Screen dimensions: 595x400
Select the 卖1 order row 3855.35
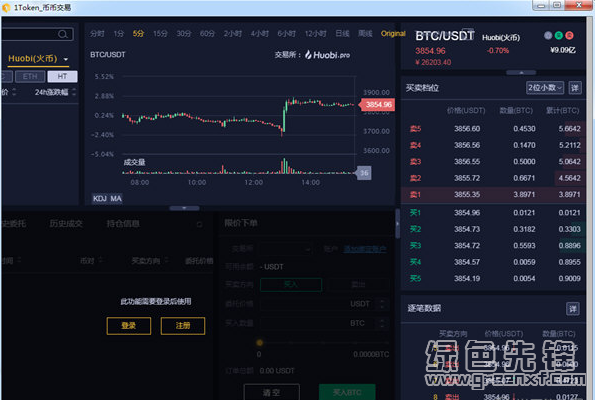click(x=493, y=195)
